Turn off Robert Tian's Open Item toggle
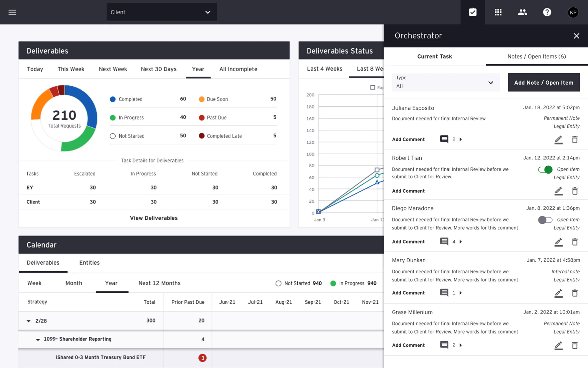Viewport: 588px width, 368px height. click(545, 169)
